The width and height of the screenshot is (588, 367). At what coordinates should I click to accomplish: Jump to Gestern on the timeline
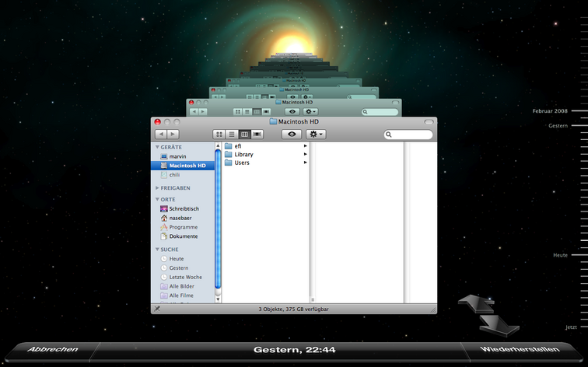tap(558, 125)
